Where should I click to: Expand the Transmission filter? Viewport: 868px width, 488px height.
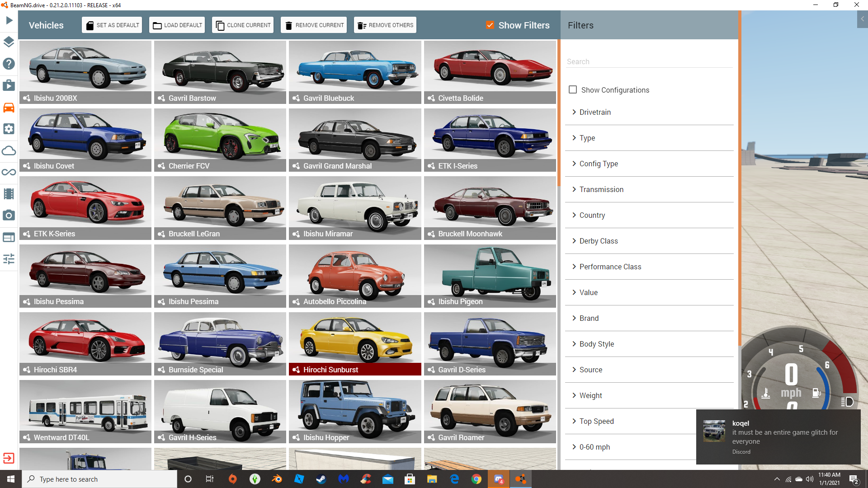click(x=649, y=189)
